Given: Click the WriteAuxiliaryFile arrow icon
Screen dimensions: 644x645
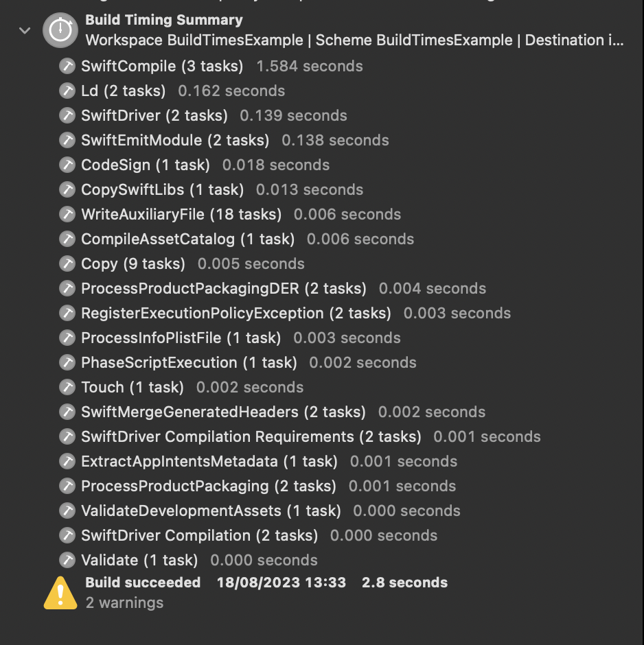Looking at the screenshot, I should point(67,214).
